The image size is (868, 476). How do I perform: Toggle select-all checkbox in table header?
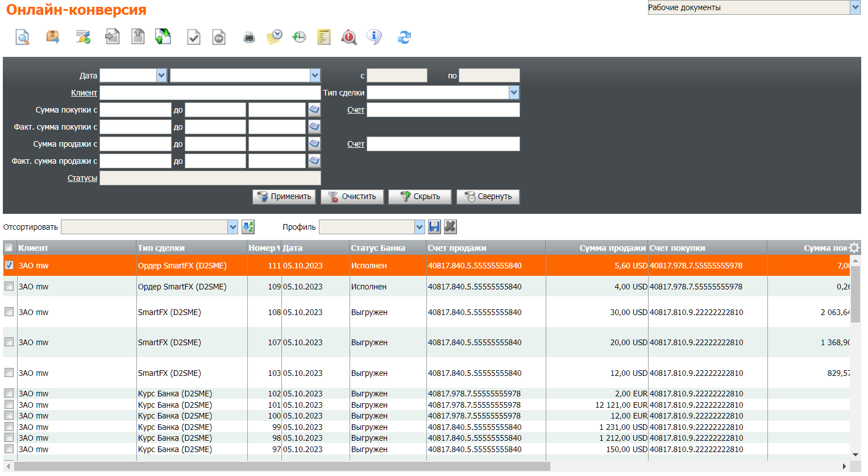9,247
